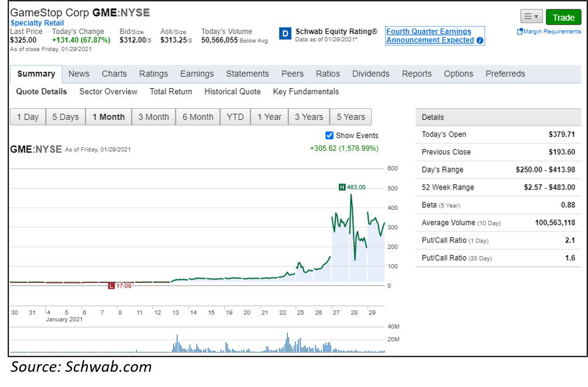Set chart range to YTD
The width and height of the screenshot is (588, 387).
coord(235,117)
